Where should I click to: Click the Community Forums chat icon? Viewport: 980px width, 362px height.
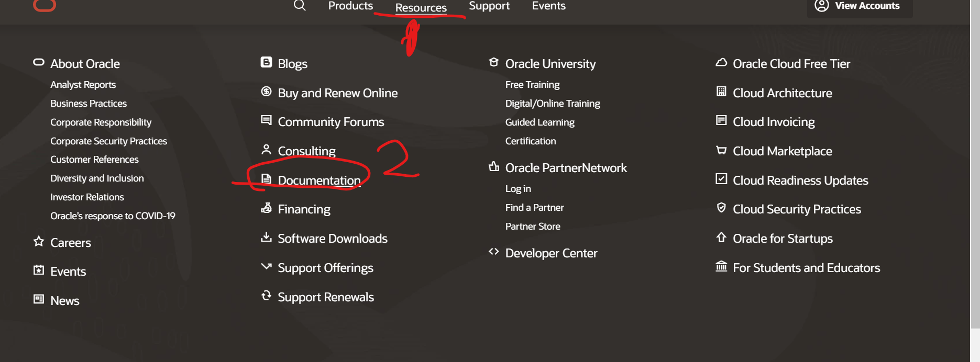(266, 120)
